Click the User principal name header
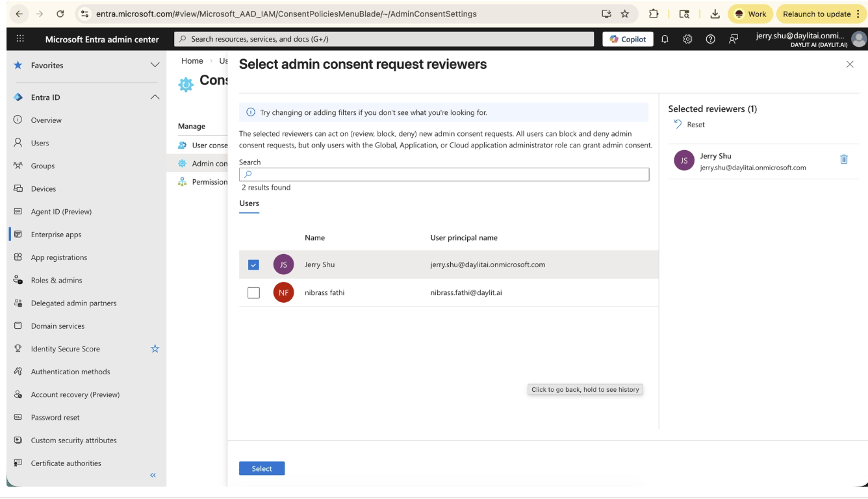 click(464, 238)
